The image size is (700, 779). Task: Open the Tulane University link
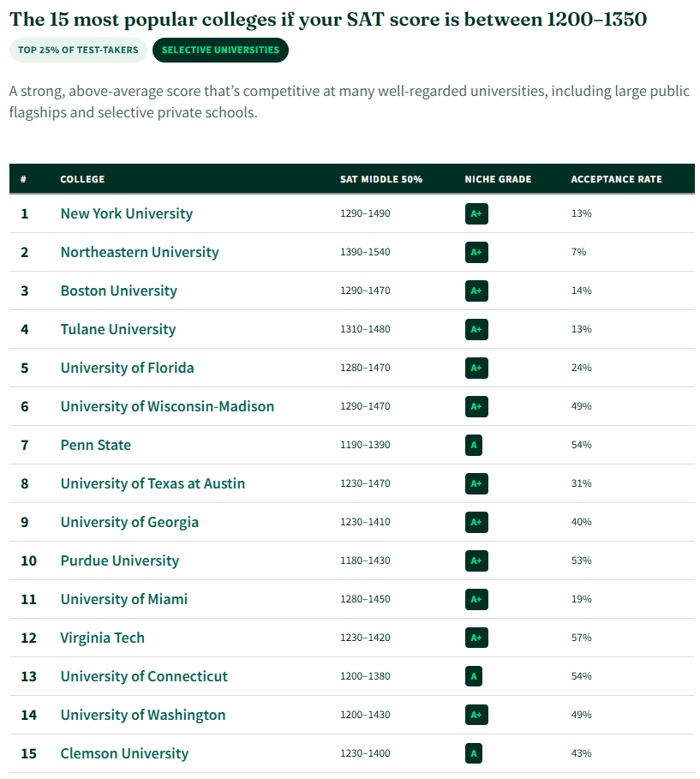pyautogui.click(x=118, y=329)
